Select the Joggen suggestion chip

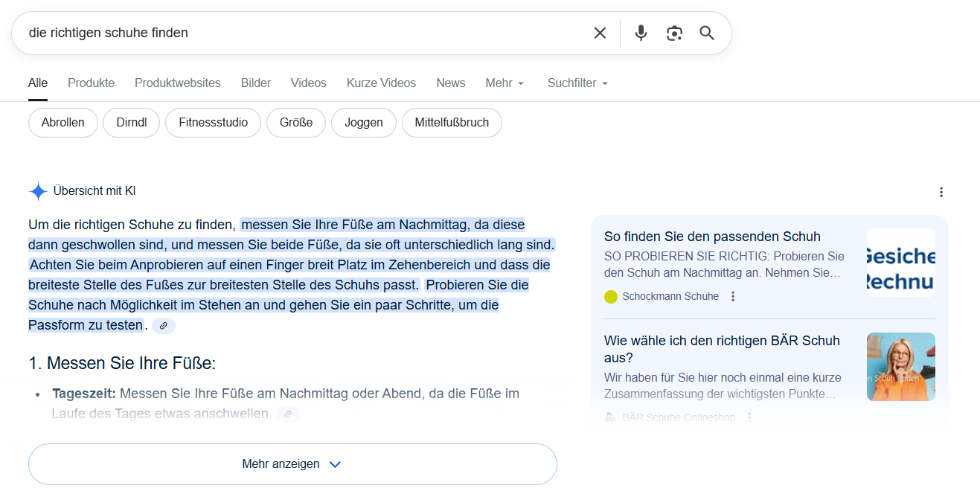(363, 123)
